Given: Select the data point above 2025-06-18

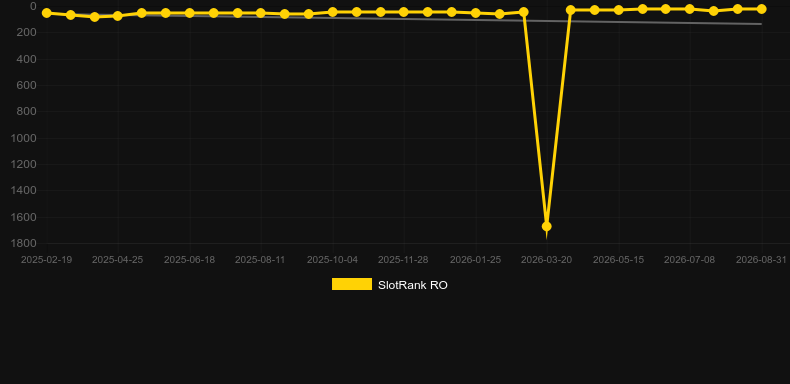Looking at the screenshot, I should [x=189, y=13].
